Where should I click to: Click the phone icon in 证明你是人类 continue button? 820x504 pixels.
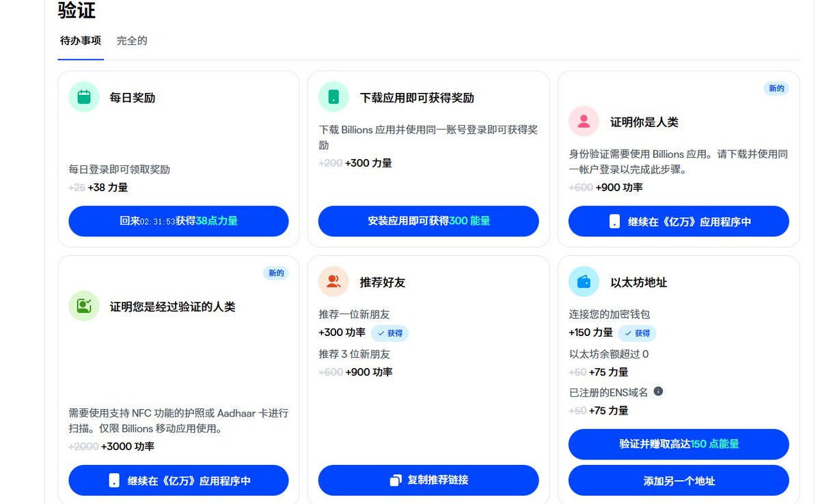tap(614, 222)
